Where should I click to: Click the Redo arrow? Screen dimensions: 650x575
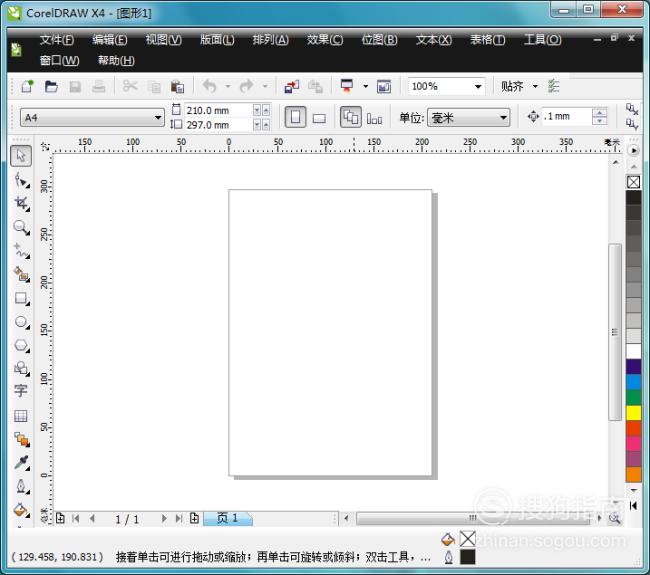coord(247,86)
